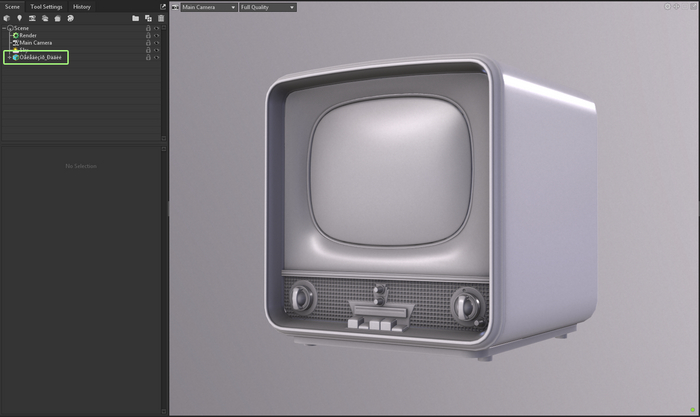Click the properties panel bottom scroll button
Image resolution: width=700 pixels, height=417 pixels.
(164, 411)
